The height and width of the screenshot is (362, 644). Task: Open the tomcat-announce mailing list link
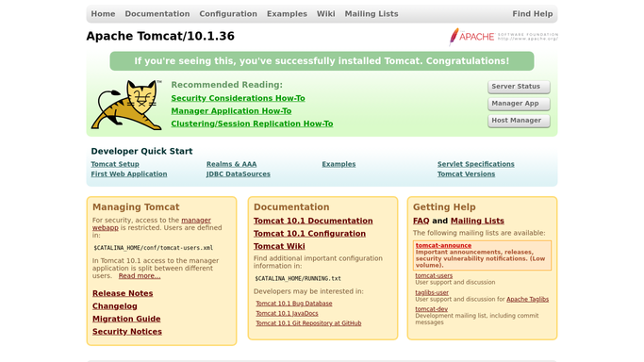pos(443,245)
